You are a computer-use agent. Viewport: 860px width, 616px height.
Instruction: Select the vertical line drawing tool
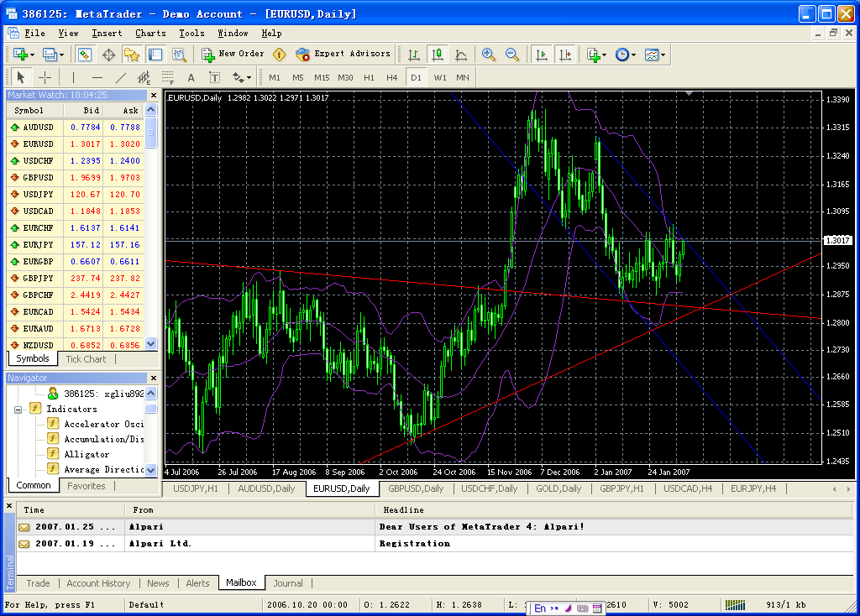coord(74,77)
